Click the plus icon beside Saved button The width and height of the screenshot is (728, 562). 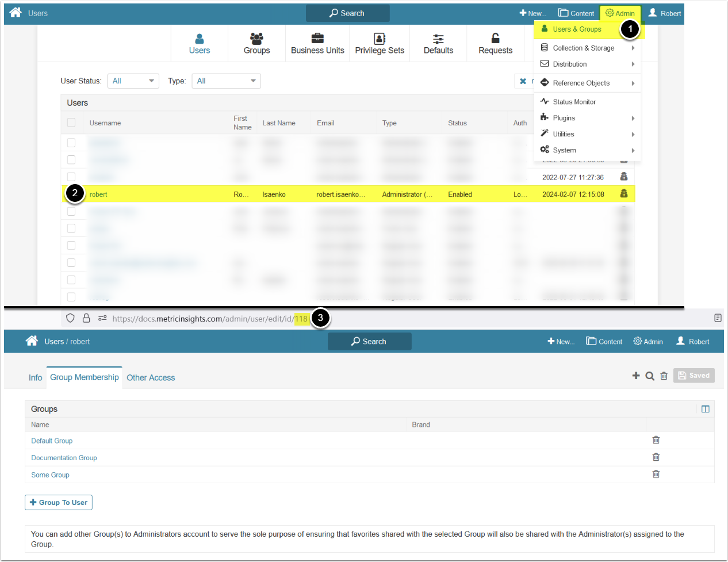(x=636, y=376)
